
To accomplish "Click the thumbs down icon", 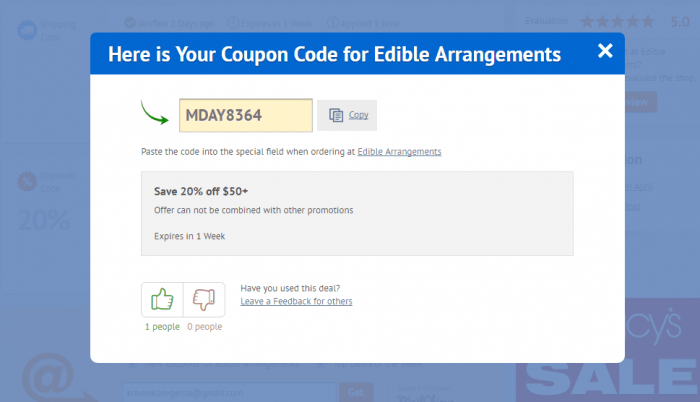I will click(x=204, y=299).
